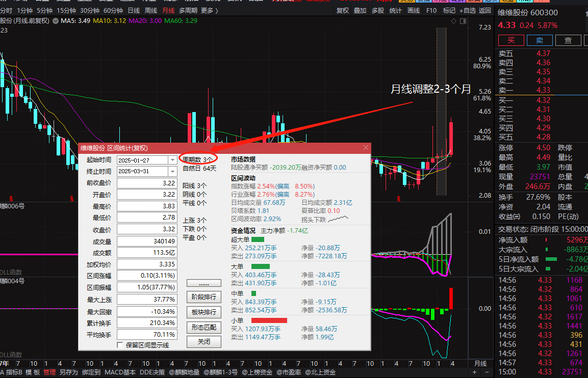This screenshot has width=588, height=378.
Task: Open the F10 company info
Action: (431, 11)
